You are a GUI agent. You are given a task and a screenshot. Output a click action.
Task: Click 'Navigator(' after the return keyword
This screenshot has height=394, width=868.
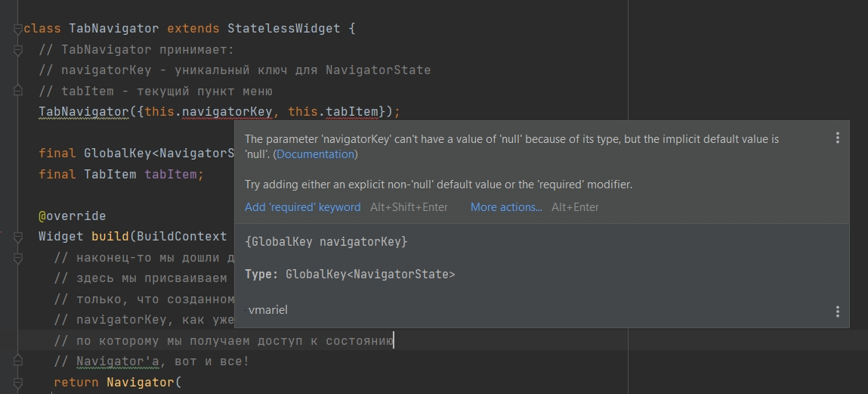[144, 383]
